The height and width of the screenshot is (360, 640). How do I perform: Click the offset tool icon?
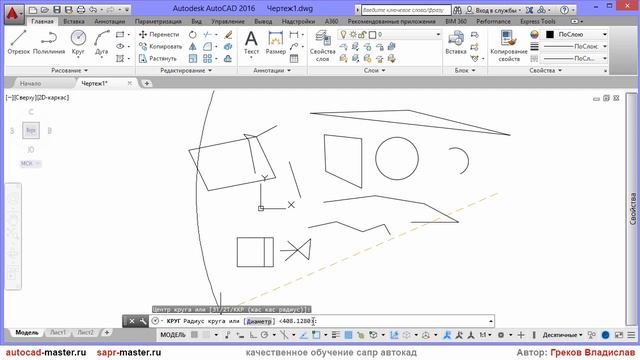click(228, 58)
